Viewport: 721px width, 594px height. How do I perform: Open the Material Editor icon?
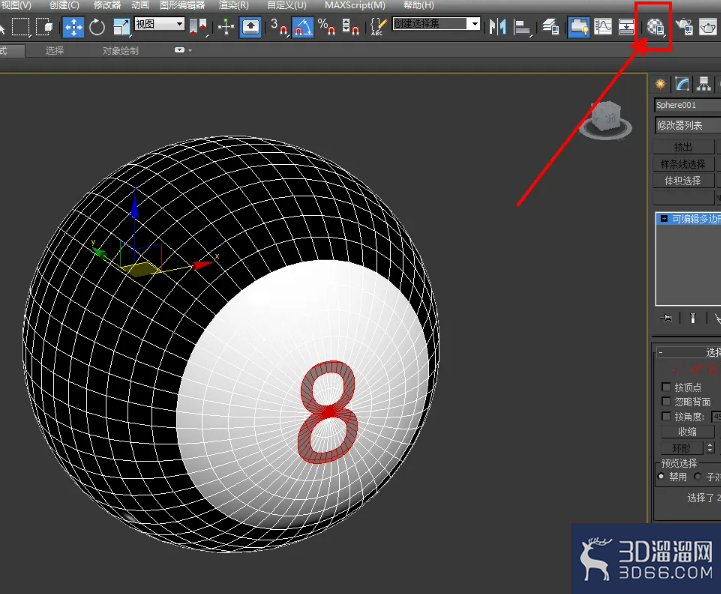click(x=655, y=27)
